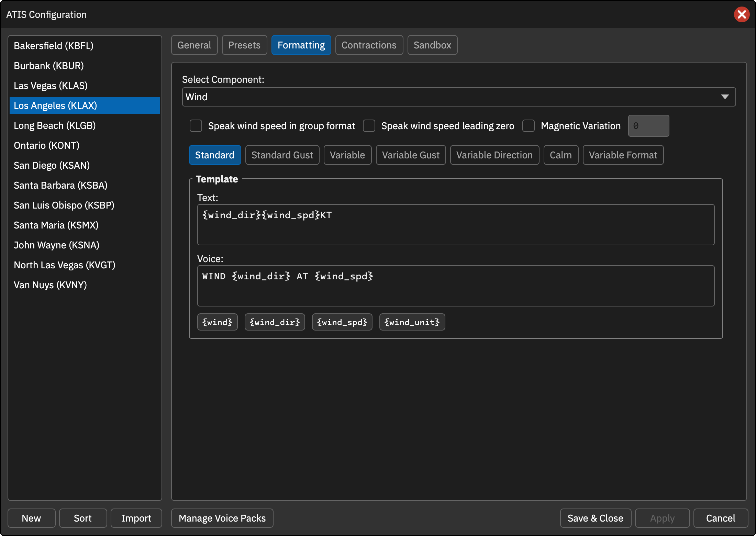
Task: Open the Presets tab
Action: [x=244, y=45]
